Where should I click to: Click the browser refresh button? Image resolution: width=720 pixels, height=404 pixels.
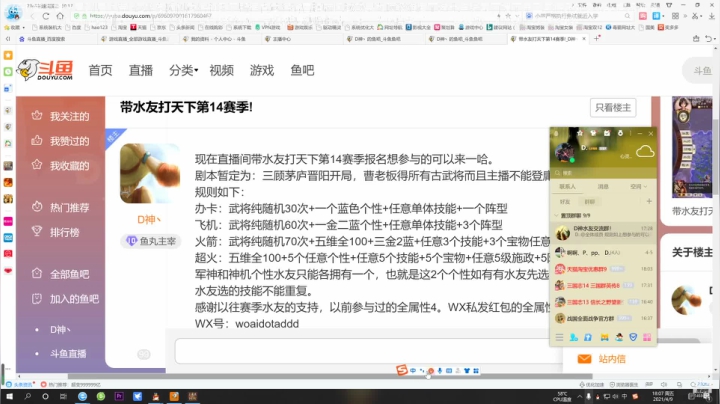pyautogui.click(x=46, y=16)
